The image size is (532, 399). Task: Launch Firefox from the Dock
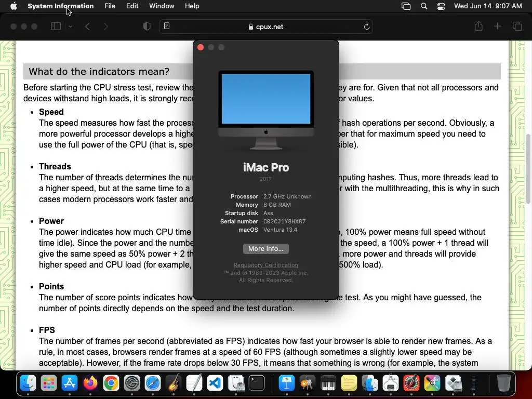click(90, 383)
